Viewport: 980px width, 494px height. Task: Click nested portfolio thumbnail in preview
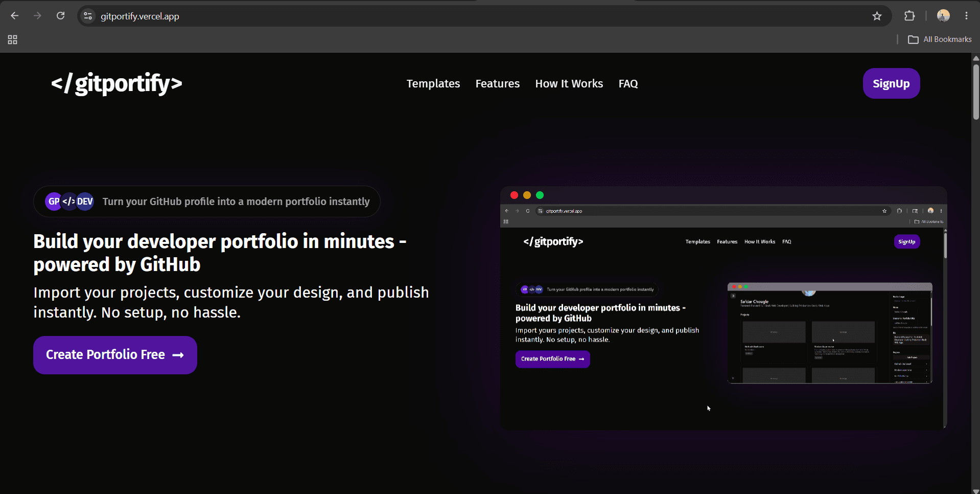coord(830,333)
